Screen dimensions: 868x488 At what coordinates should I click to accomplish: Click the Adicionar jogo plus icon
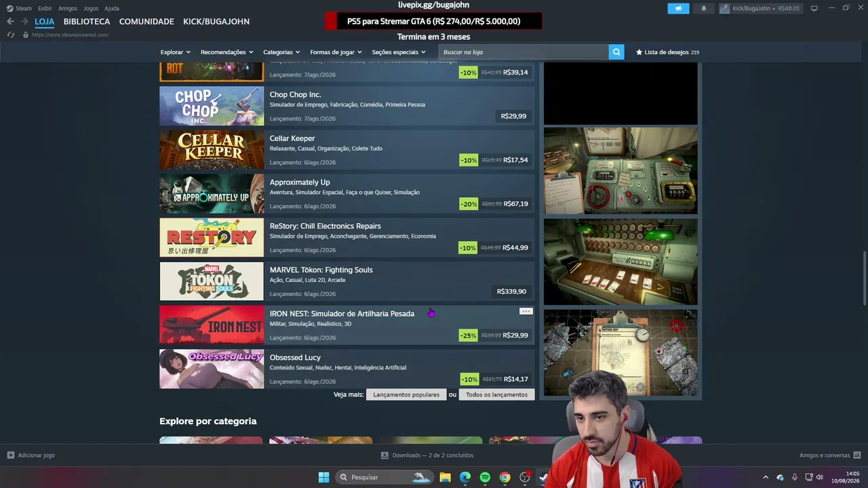click(10, 455)
